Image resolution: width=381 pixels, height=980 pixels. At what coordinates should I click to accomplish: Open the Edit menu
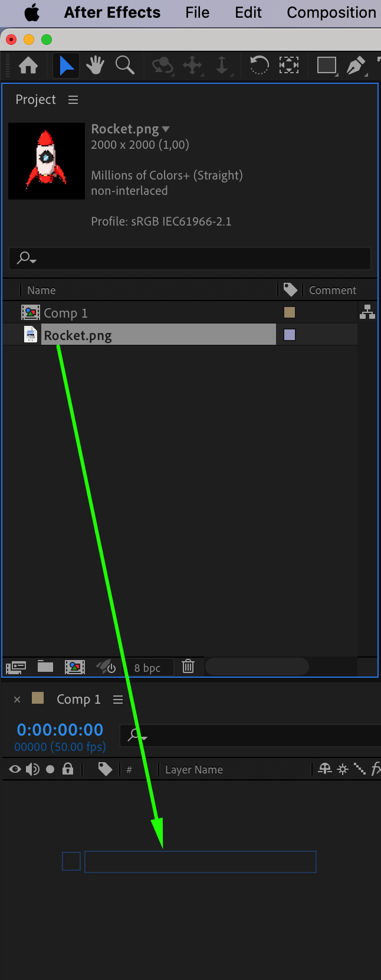click(x=248, y=12)
